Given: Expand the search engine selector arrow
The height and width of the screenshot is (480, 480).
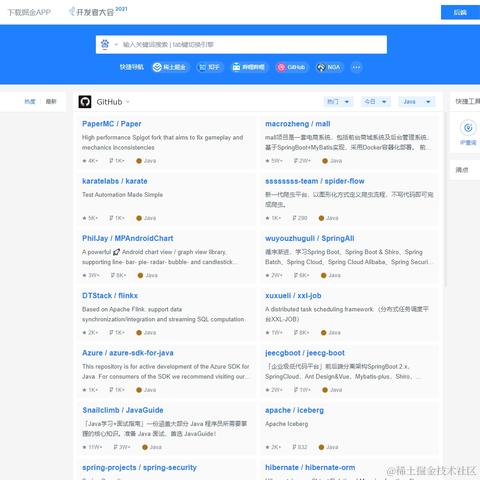Looking at the screenshot, I should coord(116,44).
